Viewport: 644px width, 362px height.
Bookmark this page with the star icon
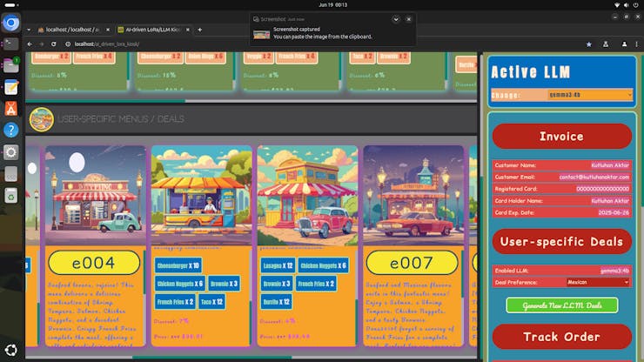pyautogui.click(x=589, y=44)
